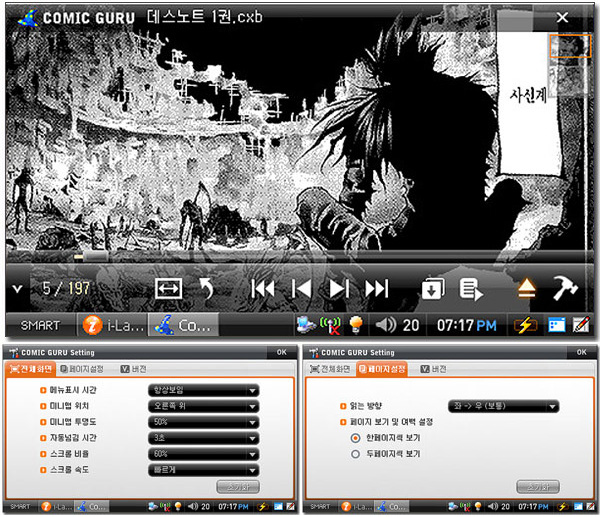Open the 버전 tab in the left Setting window

(133, 369)
